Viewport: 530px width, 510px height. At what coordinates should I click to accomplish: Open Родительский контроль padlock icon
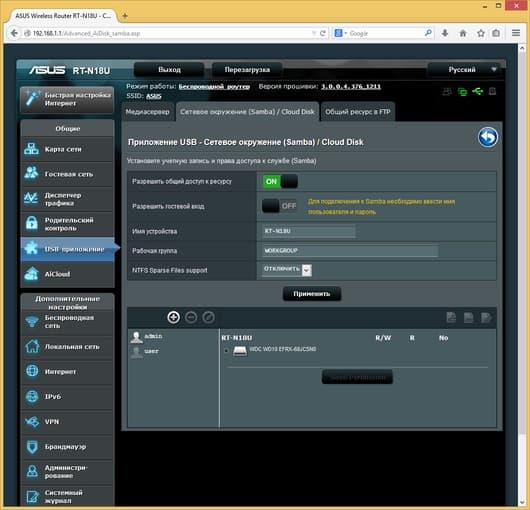point(31,223)
